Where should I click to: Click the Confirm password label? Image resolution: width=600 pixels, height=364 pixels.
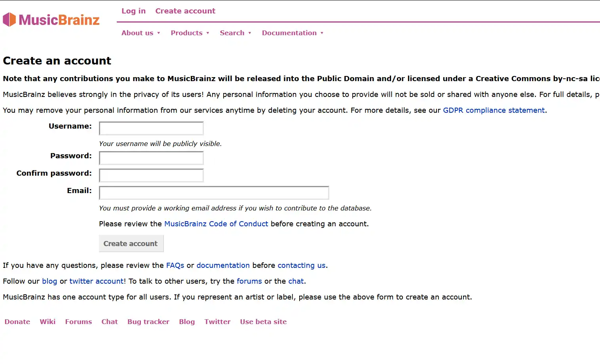pos(54,173)
